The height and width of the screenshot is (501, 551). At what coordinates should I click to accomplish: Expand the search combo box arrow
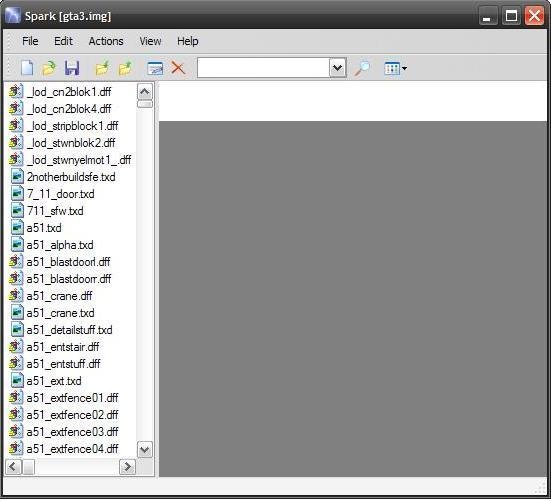338,68
